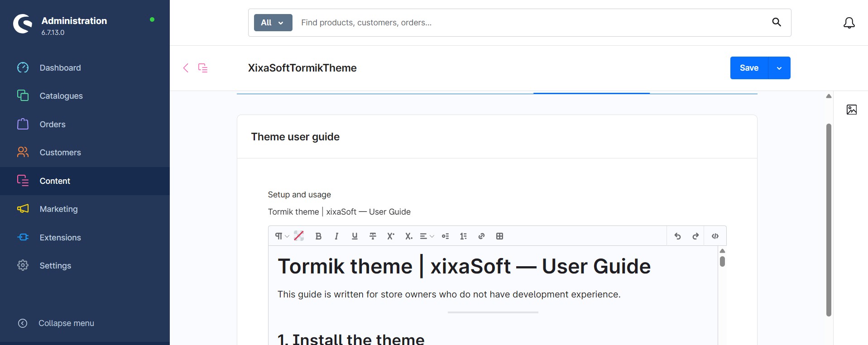Click the pink content module icon by title
This screenshot has width=868, height=345.
point(203,68)
